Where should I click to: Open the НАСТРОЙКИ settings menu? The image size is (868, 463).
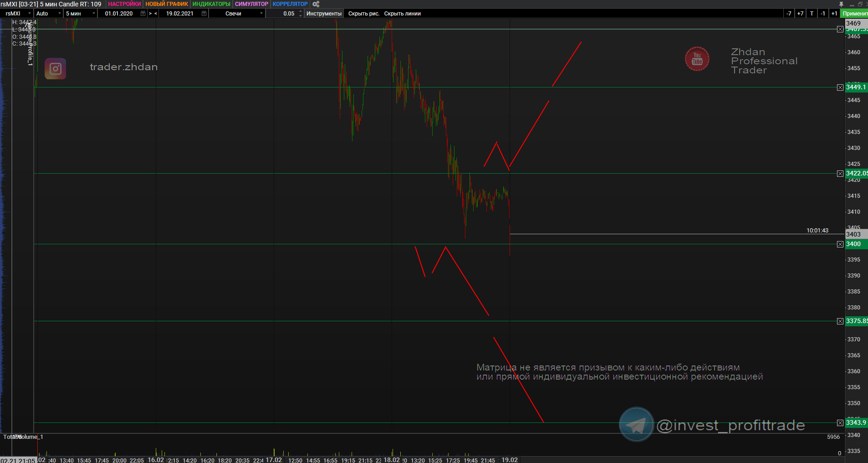(x=124, y=4)
